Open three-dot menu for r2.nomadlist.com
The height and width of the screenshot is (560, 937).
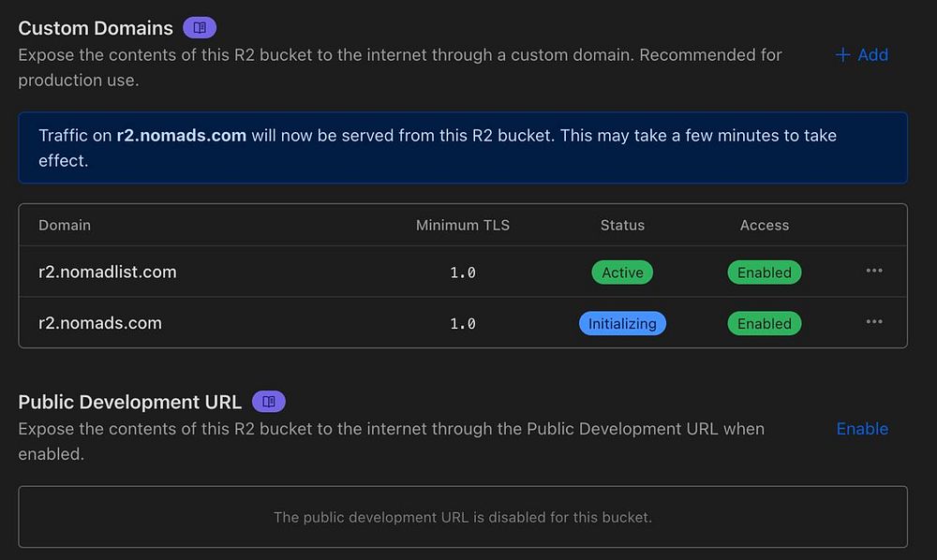pyautogui.click(x=874, y=272)
